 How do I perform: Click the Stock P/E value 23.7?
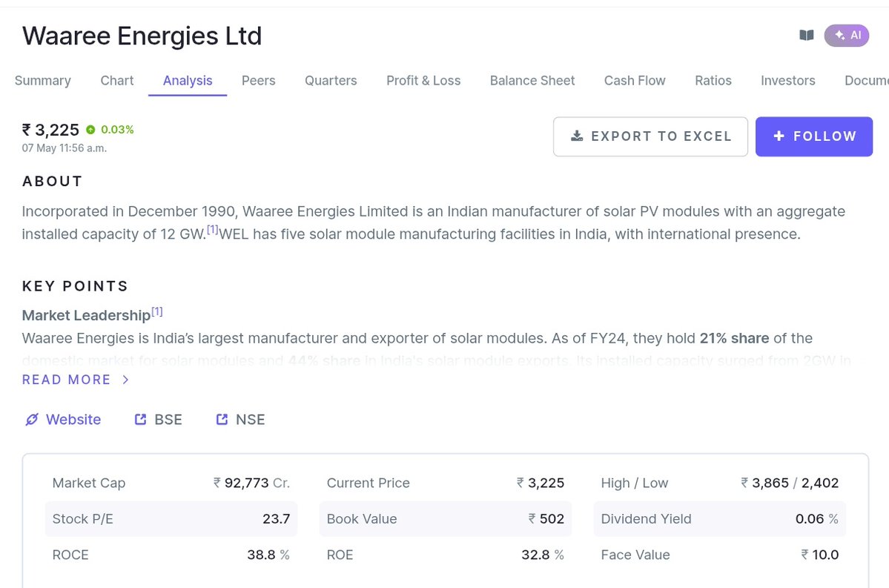point(276,519)
